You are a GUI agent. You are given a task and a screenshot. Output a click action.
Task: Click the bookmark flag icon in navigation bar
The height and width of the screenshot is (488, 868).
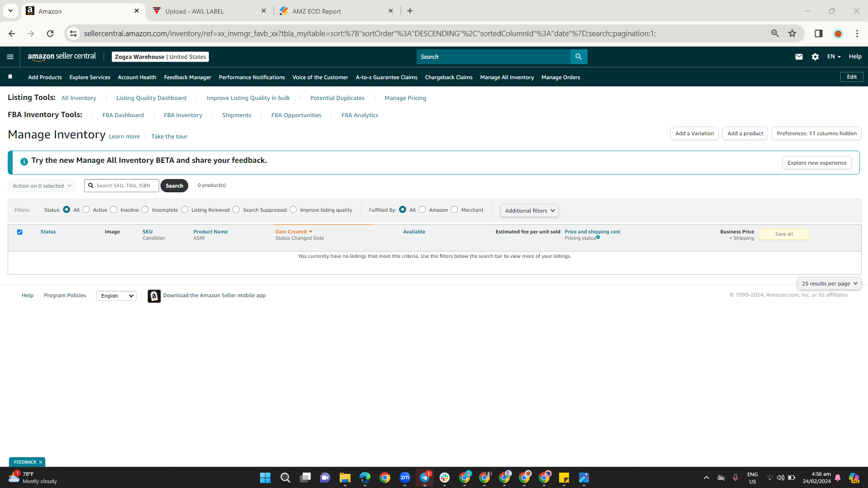click(x=10, y=77)
